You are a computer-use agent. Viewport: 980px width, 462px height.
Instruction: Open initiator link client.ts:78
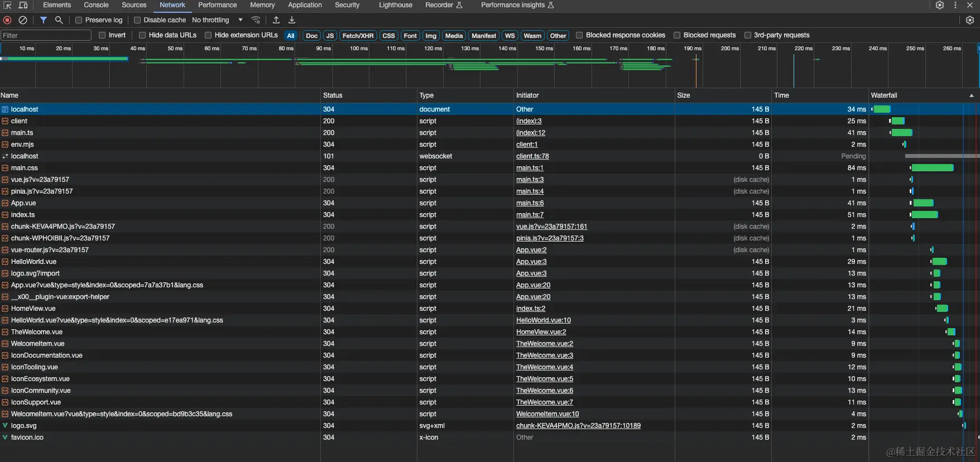click(x=532, y=156)
